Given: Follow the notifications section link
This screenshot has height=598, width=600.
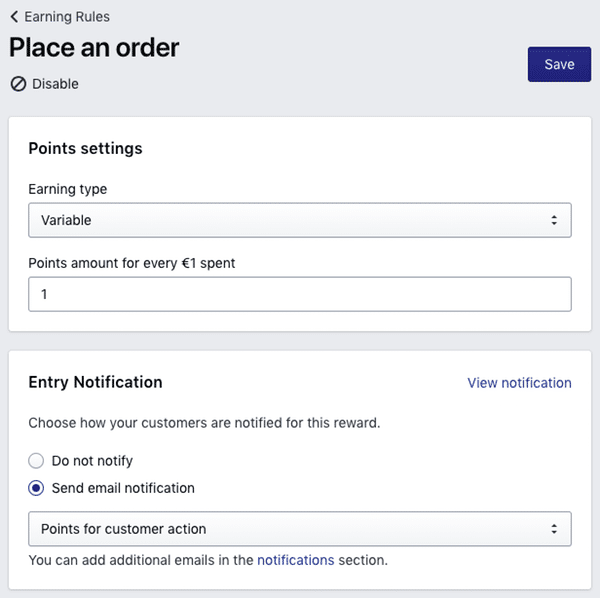Looking at the screenshot, I should (x=295, y=560).
